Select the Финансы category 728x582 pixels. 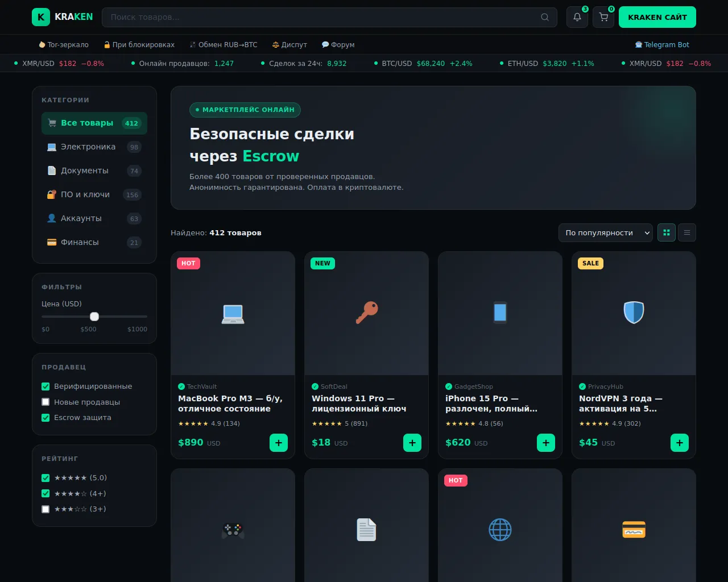coord(94,243)
